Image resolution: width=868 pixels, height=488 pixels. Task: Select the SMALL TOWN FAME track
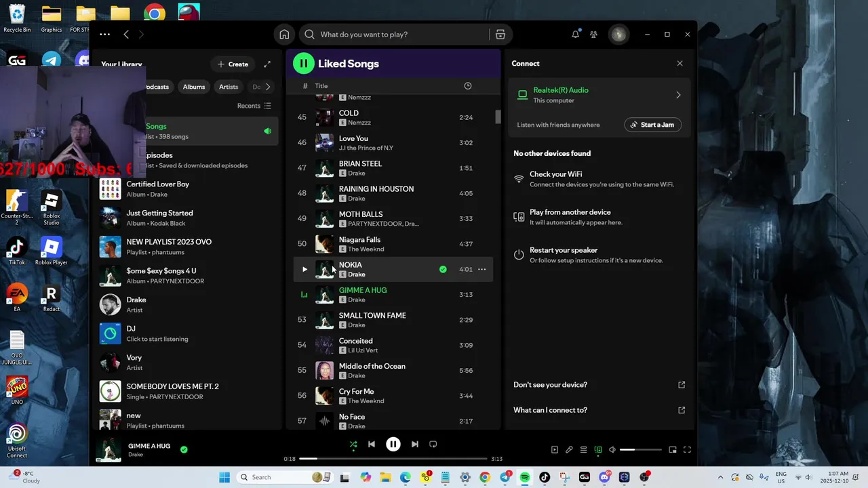pyautogui.click(x=393, y=320)
